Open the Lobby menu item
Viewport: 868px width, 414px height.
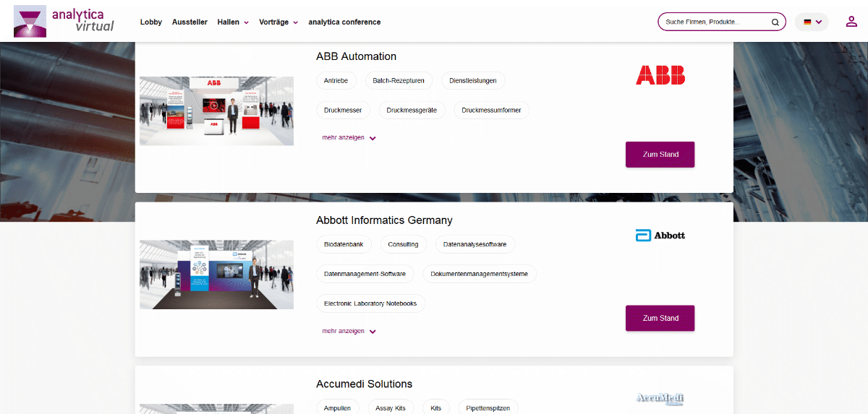(x=151, y=22)
